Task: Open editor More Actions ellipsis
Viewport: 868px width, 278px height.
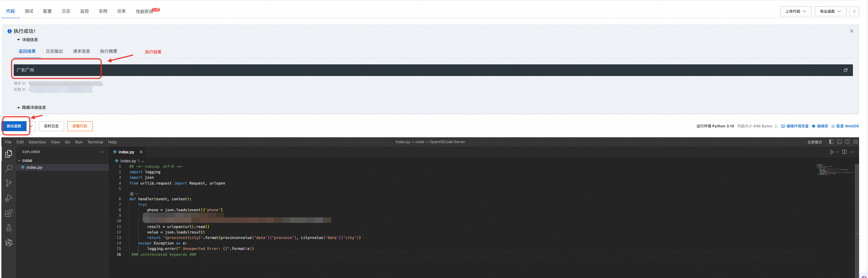Action: tap(853, 152)
